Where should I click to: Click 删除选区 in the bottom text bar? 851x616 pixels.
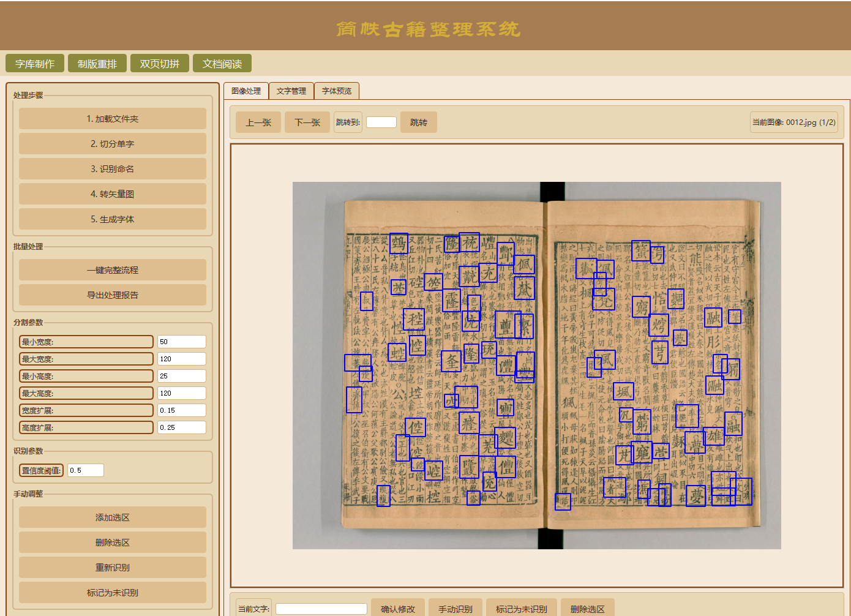[588, 609]
